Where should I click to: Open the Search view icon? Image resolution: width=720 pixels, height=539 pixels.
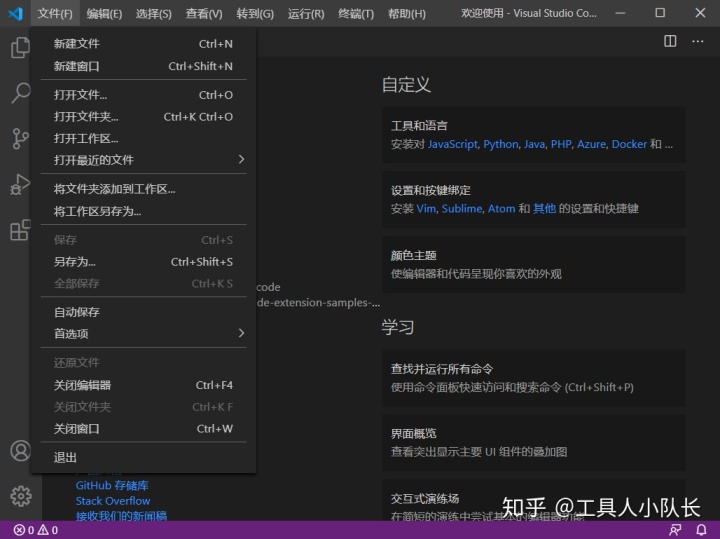(20, 93)
